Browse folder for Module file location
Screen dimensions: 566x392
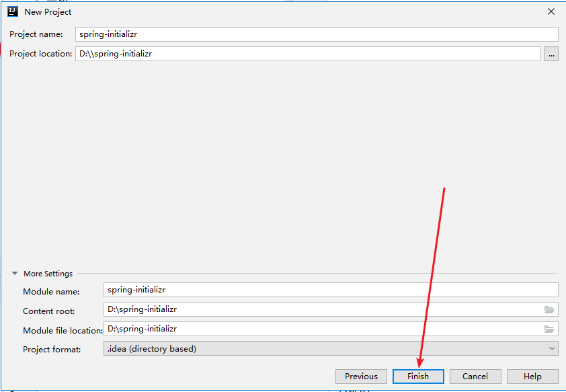coord(549,329)
